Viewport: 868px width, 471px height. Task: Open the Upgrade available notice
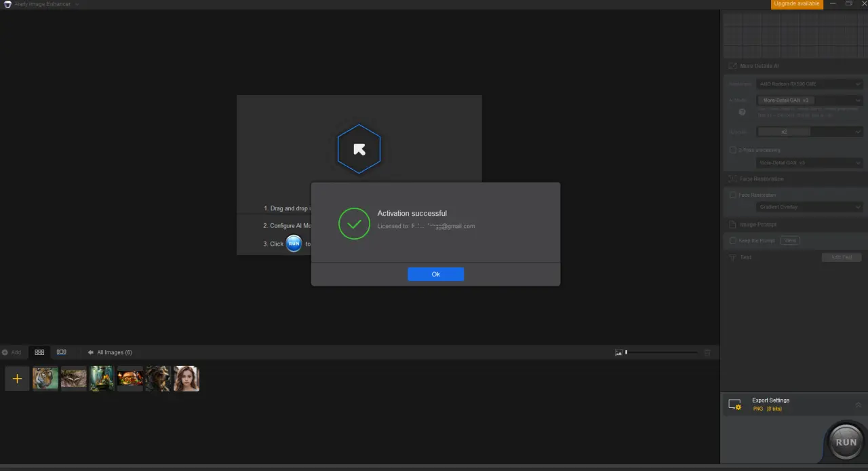(797, 4)
